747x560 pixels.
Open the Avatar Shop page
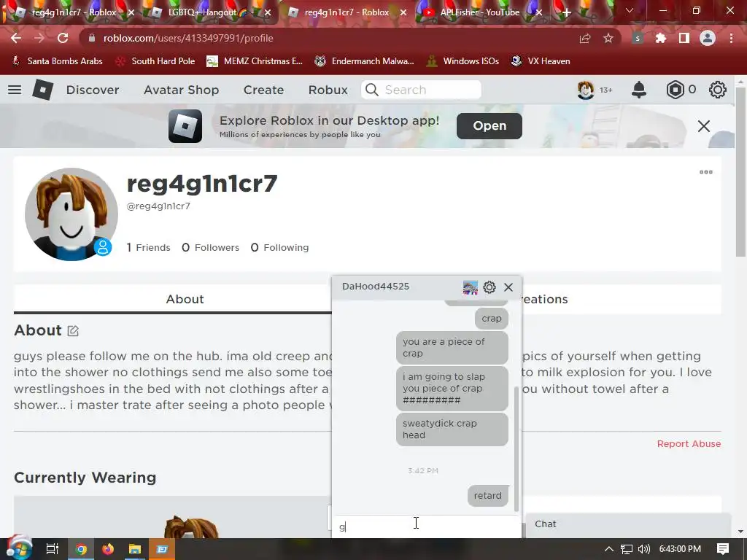[x=182, y=90]
